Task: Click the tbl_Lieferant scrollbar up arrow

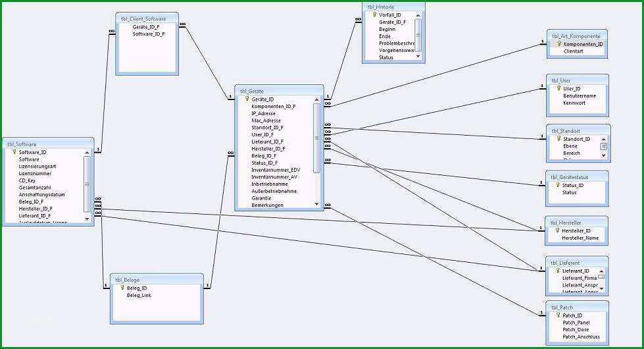Action: pos(602,271)
